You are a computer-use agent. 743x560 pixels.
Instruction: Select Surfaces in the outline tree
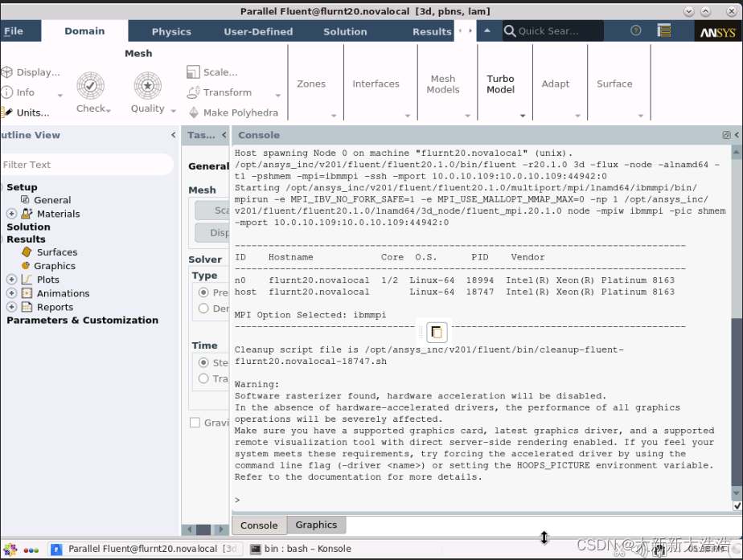(x=57, y=252)
